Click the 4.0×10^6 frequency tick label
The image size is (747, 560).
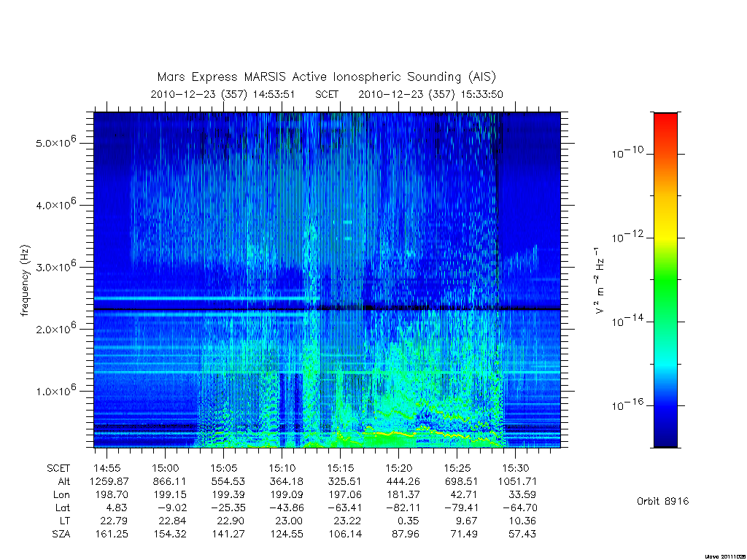point(55,204)
